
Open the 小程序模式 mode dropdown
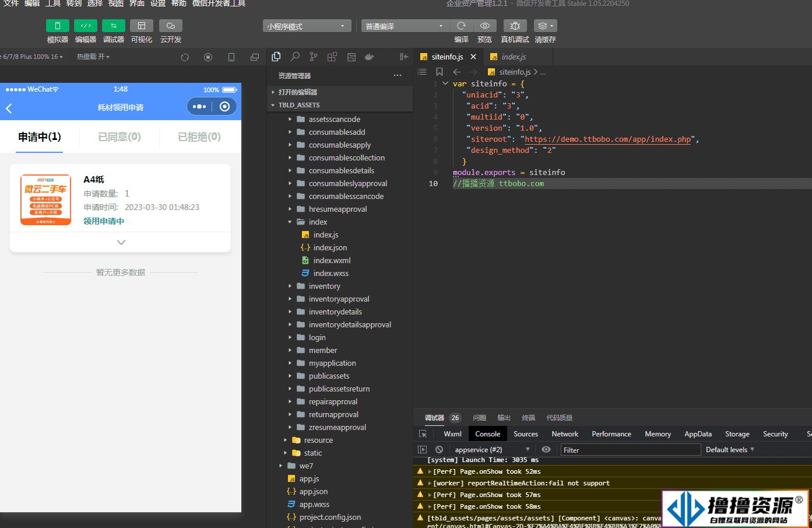[x=307, y=26]
